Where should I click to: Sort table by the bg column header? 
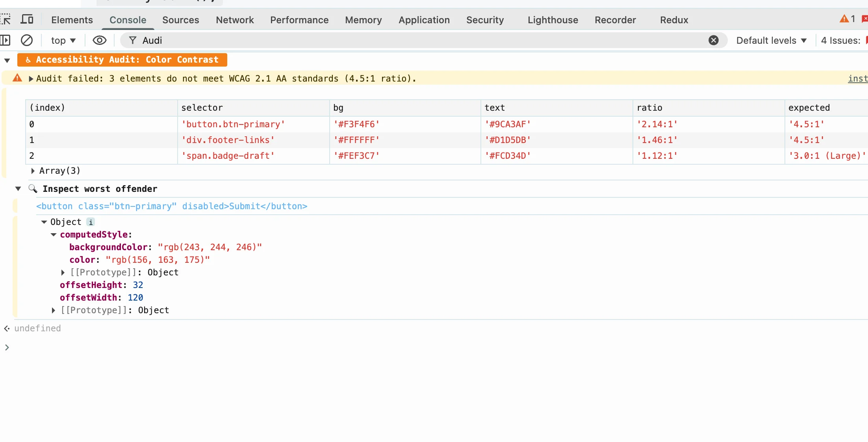405,108
